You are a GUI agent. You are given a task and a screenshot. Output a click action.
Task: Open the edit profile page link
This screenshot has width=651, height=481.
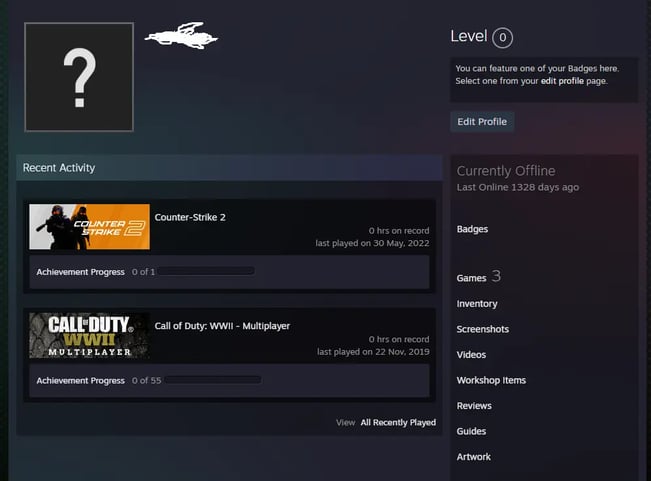[562, 81]
